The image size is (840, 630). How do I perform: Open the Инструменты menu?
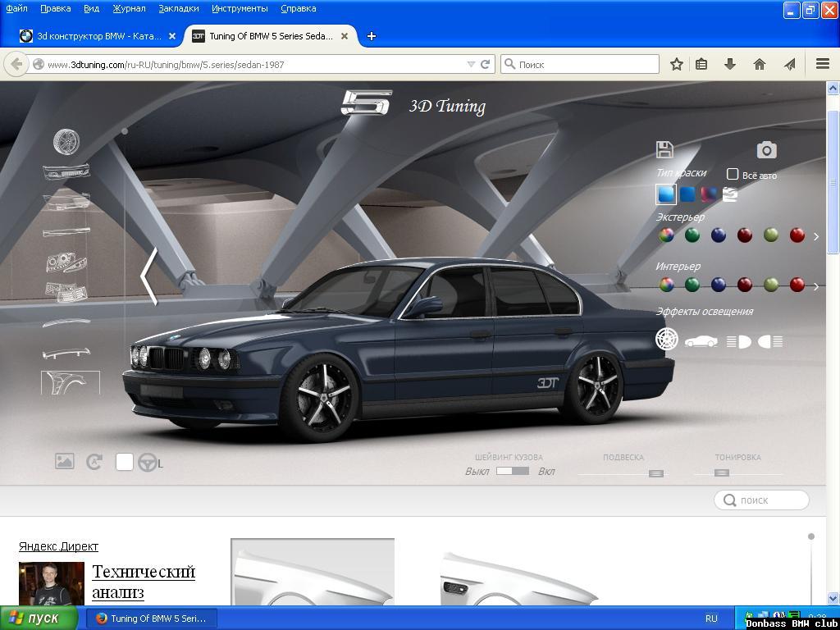pyautogui.click(x=239, y=8)
